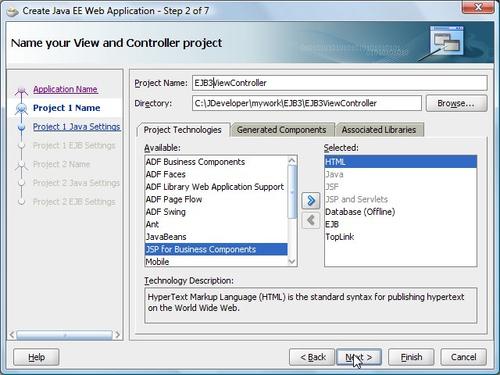Select ADF Faces in Available list
Viewport: 500px width, 375px height.
[x=216, y=174]
